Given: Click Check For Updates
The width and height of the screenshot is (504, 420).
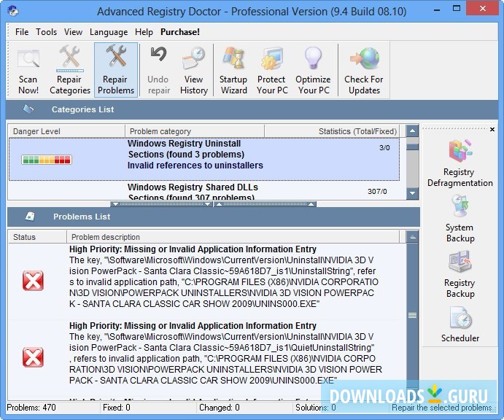Looking at the screenshot, I should click(364, 71).
